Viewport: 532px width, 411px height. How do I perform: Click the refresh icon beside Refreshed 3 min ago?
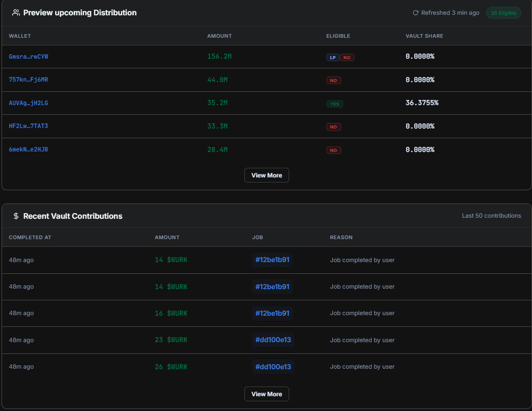click(415, 13)
